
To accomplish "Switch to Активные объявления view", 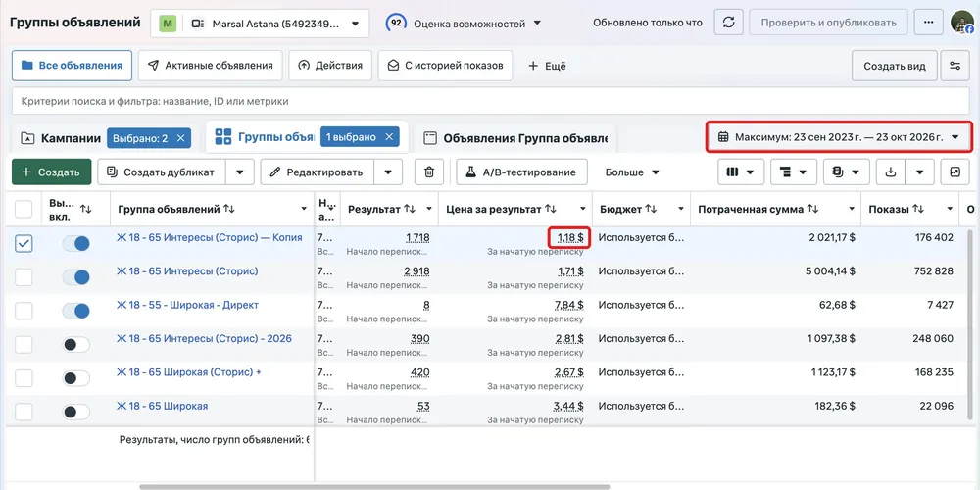I will [x=211, y=66].
